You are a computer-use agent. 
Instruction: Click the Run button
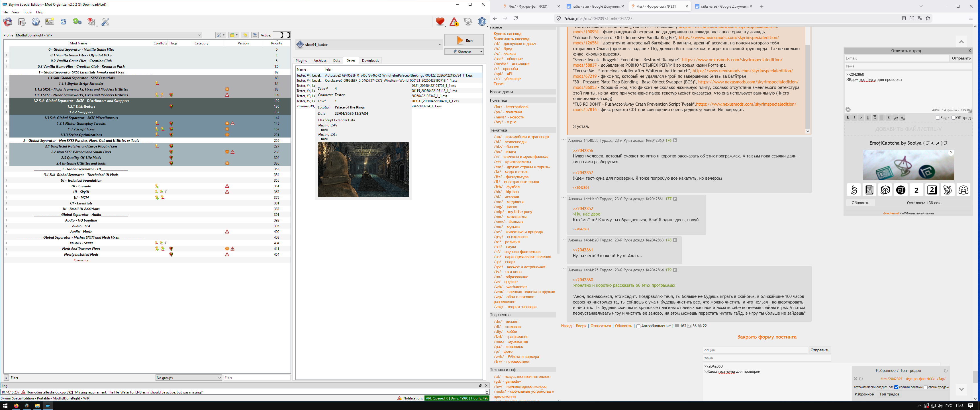[464, 40]
